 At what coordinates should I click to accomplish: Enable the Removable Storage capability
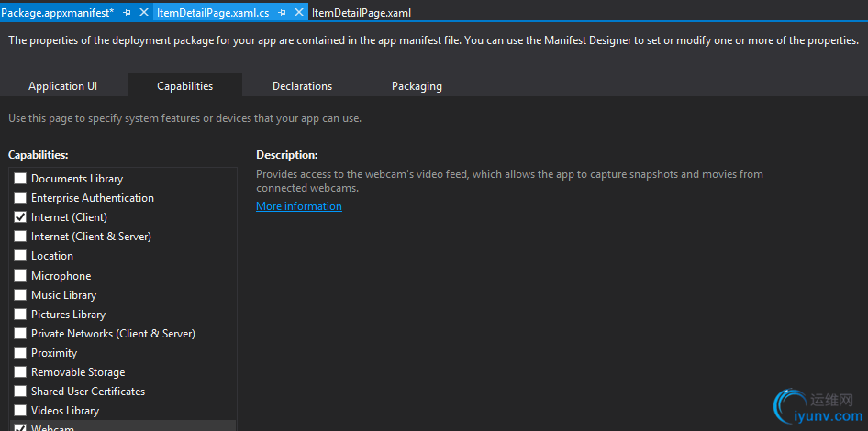point(20,372)
